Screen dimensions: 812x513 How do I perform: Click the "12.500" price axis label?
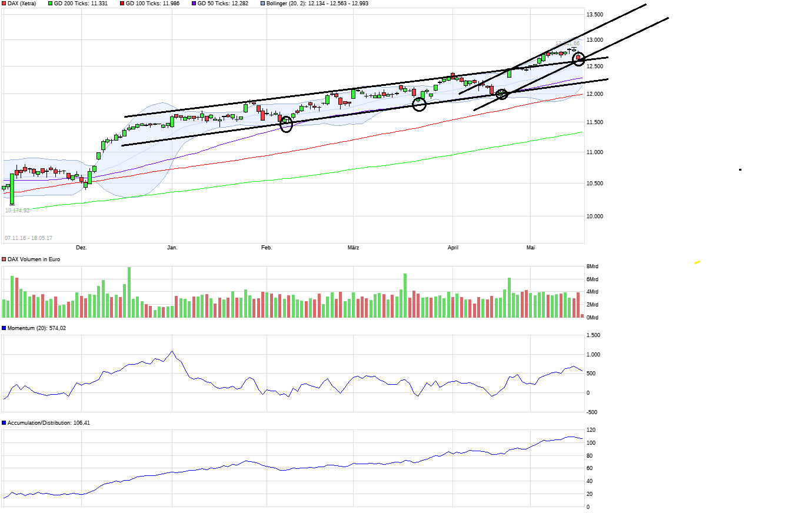click(x=594, y=66)
